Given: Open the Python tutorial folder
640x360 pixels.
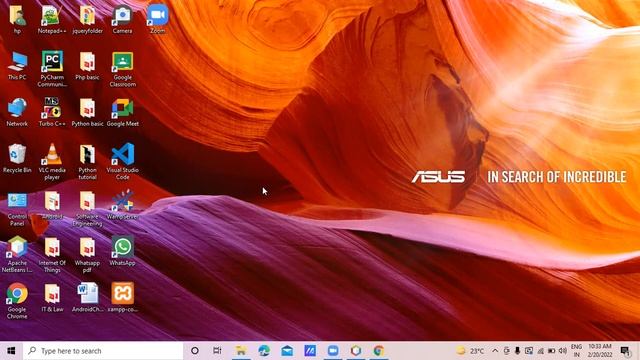Looking at the screenshot, I should coord(87,162).
